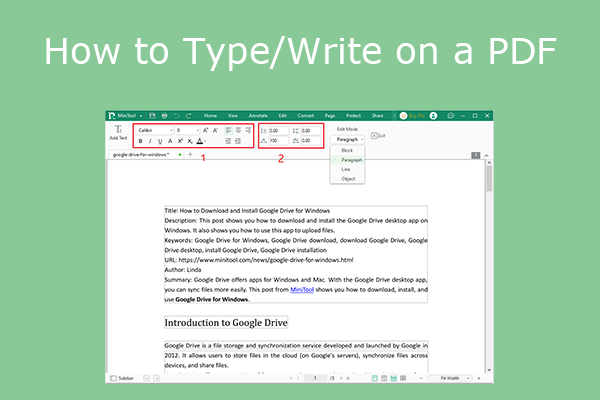Collapse the ribbon with up chevron

pos(486,155)
